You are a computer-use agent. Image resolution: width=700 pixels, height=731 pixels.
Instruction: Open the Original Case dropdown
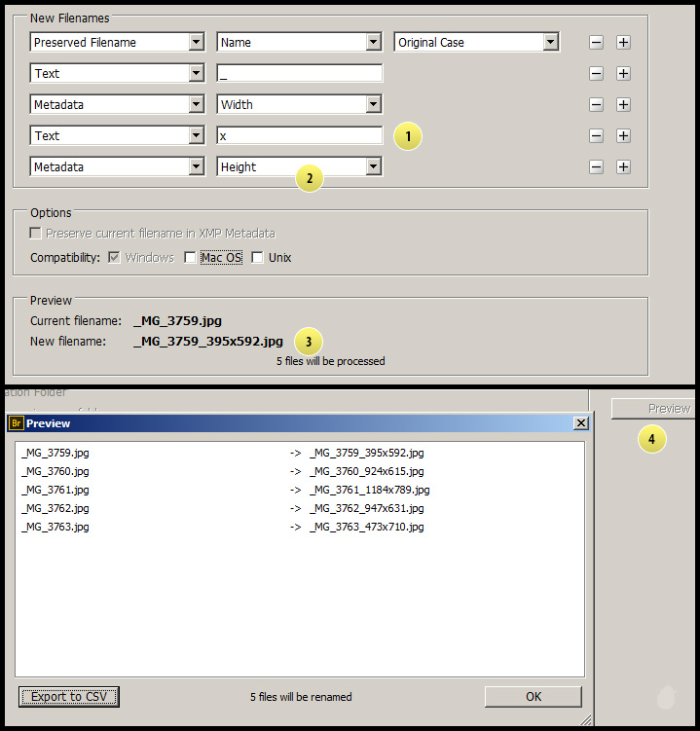coord(550,43)
